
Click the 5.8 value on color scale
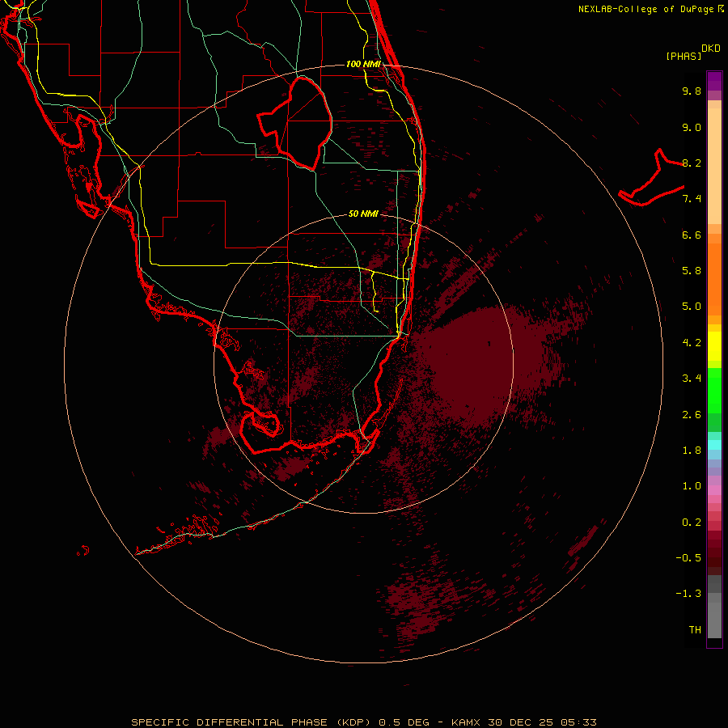click(x=692, y=271)
